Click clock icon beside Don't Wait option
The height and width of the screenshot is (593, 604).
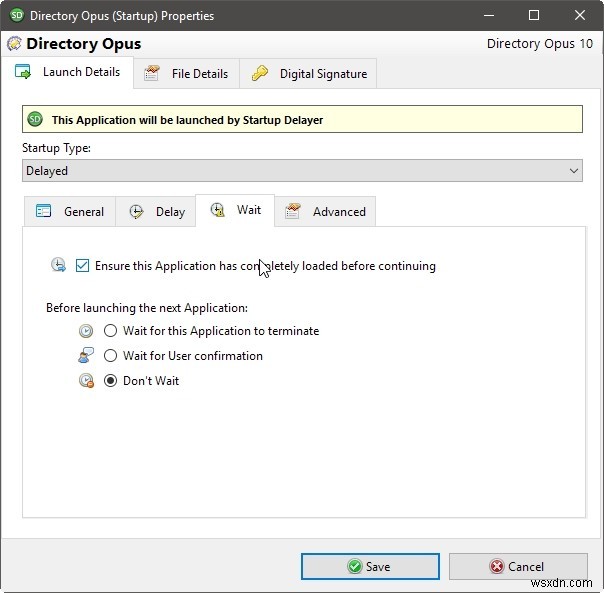[x=86, y=380]
